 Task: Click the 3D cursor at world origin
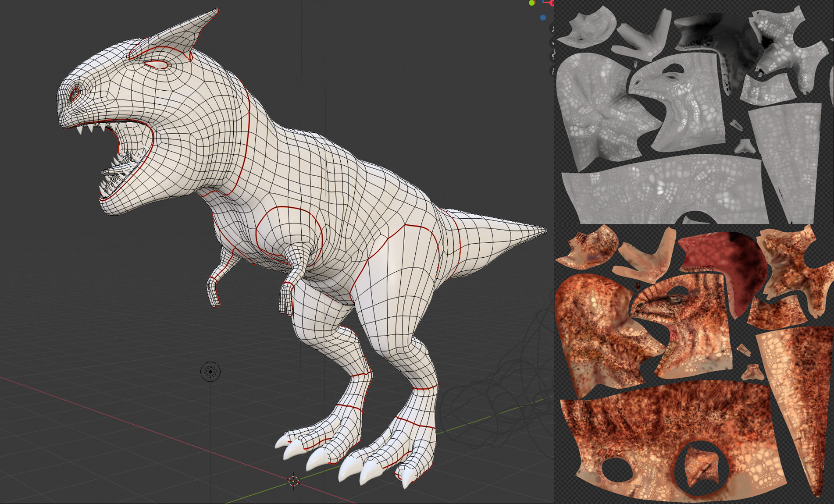[x=293, y=481]
